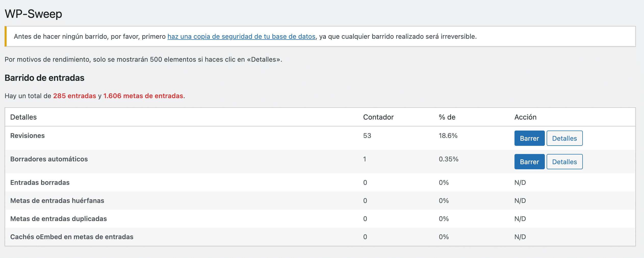Click the WP-Sweep page title

click(33, 14)
